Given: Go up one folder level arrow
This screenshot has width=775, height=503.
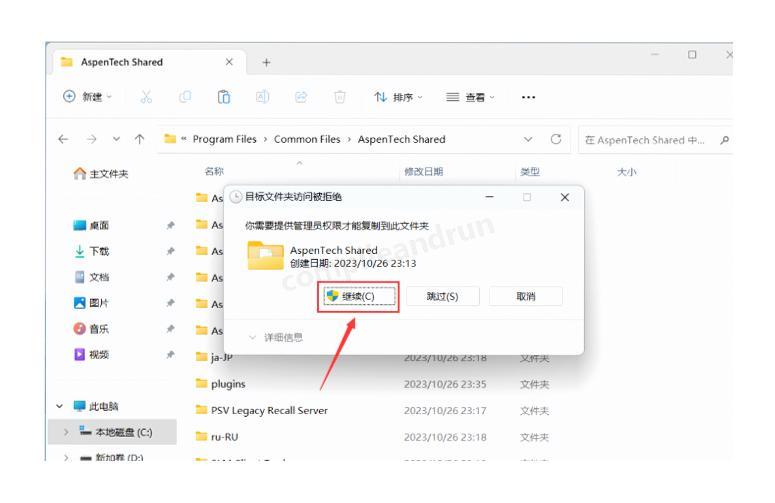Looking at the screenshot, I should pos(139,139).
